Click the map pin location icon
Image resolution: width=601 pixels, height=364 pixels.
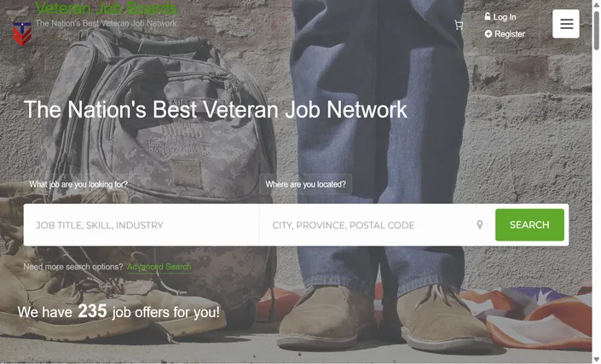479,225
